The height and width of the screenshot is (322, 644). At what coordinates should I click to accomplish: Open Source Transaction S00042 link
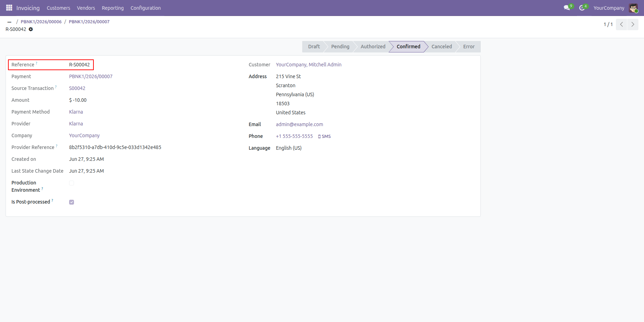pos(77,88)
